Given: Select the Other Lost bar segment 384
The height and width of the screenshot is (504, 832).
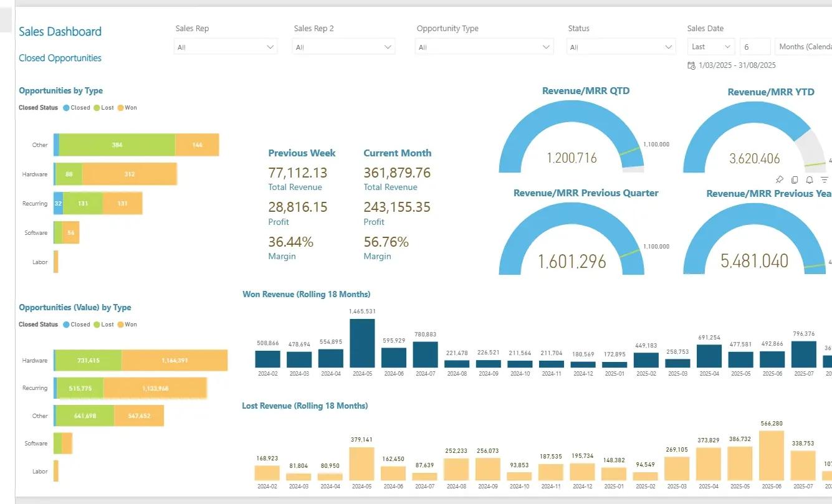Looking at the screenshot, I should [117, 145].
